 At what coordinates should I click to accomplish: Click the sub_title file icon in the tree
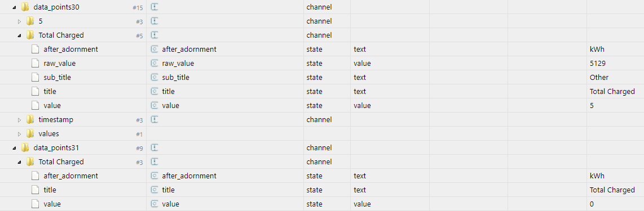(36, 78)
